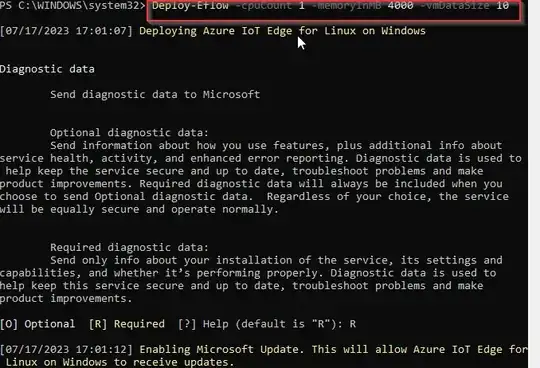The width and height of the screenshot is (540, 368).
Task: Click the Diagnostic data heading
Action: click(47, 69)
